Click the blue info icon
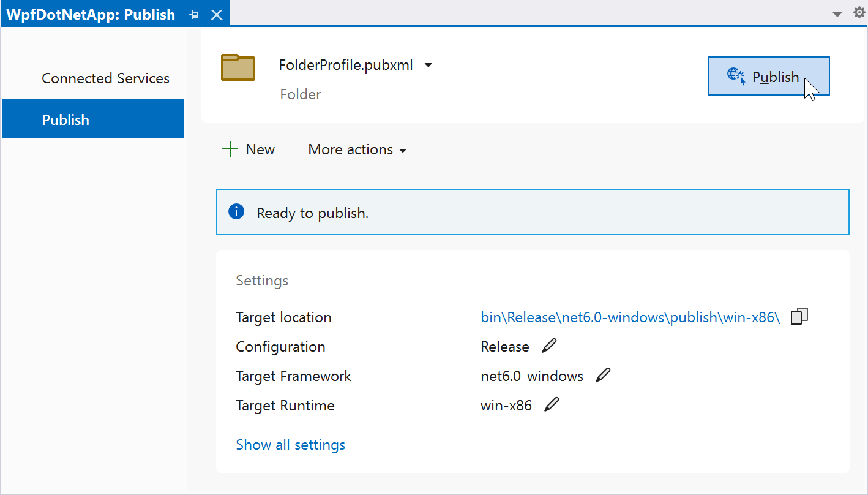Viewport: 868px width, 495px height. (x=236, y=212)
